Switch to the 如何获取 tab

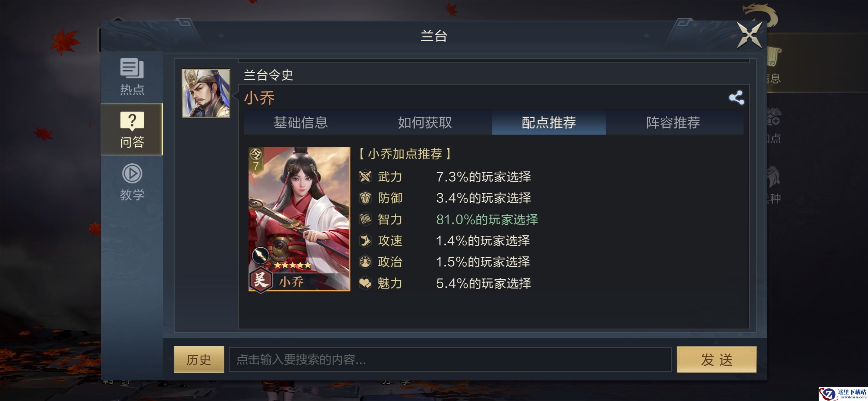pyautogui.click(x=425, y=122)
